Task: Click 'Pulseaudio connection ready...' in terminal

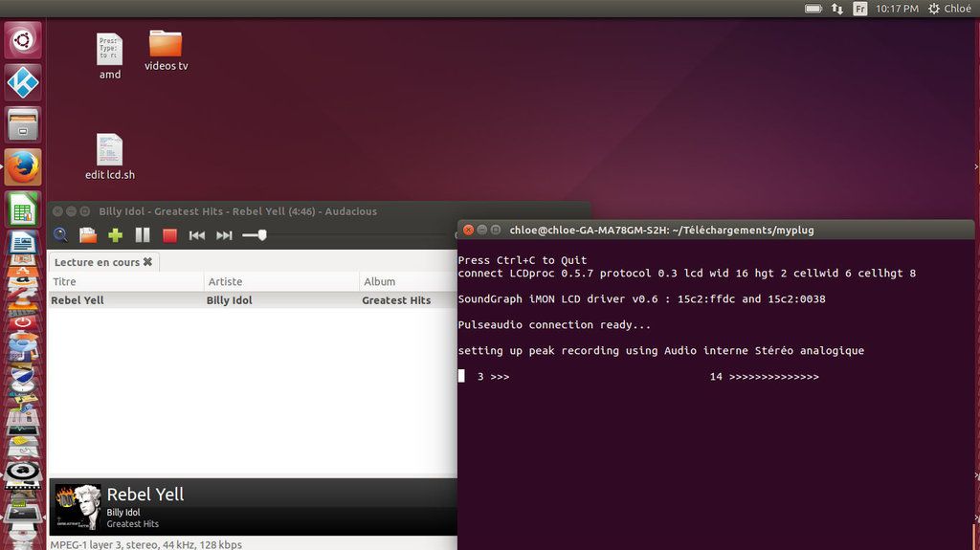Action: 554,324
